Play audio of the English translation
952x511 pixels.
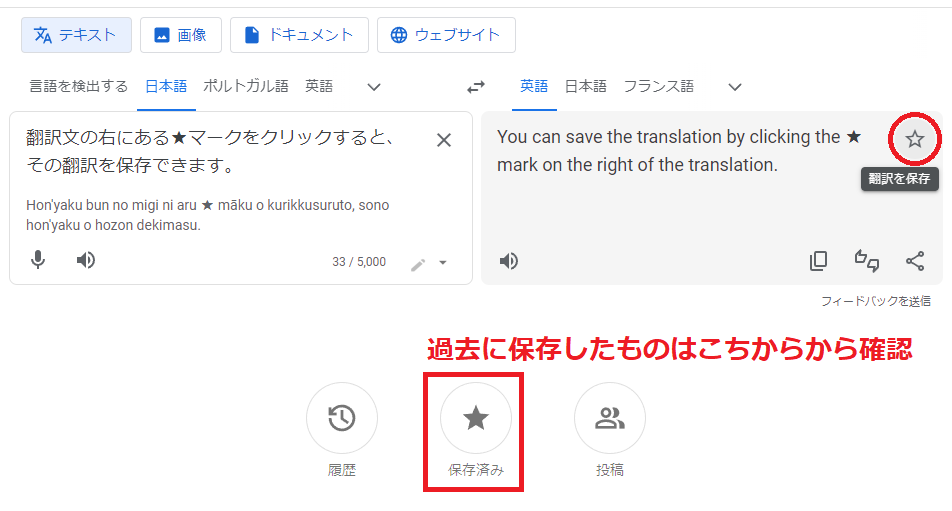tap(509, 261)
